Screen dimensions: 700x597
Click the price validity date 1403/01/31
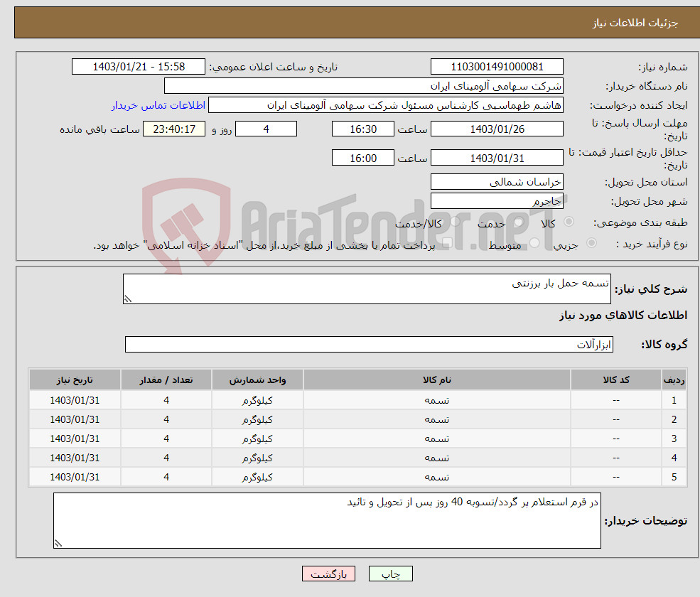tap(497, 158)
